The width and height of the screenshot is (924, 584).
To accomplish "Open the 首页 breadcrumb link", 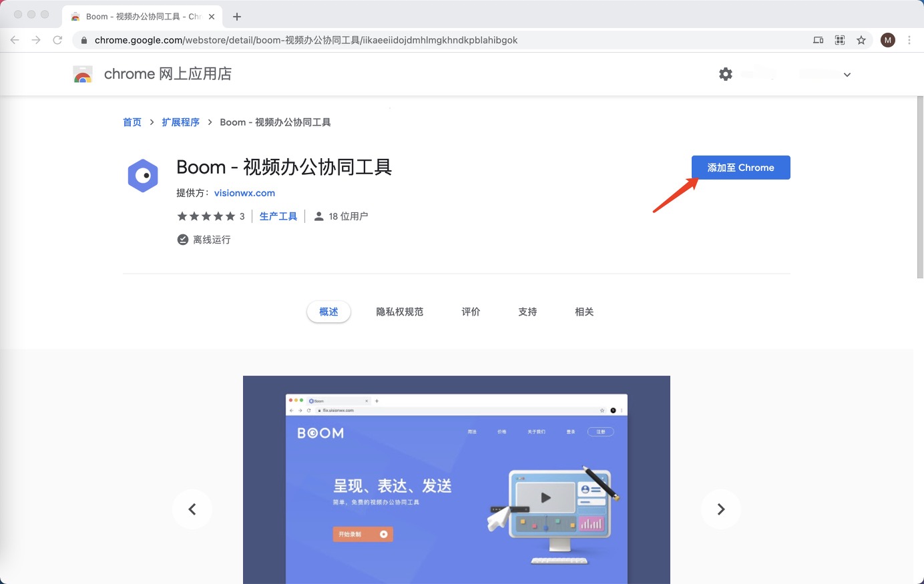I will pos(132,122).
